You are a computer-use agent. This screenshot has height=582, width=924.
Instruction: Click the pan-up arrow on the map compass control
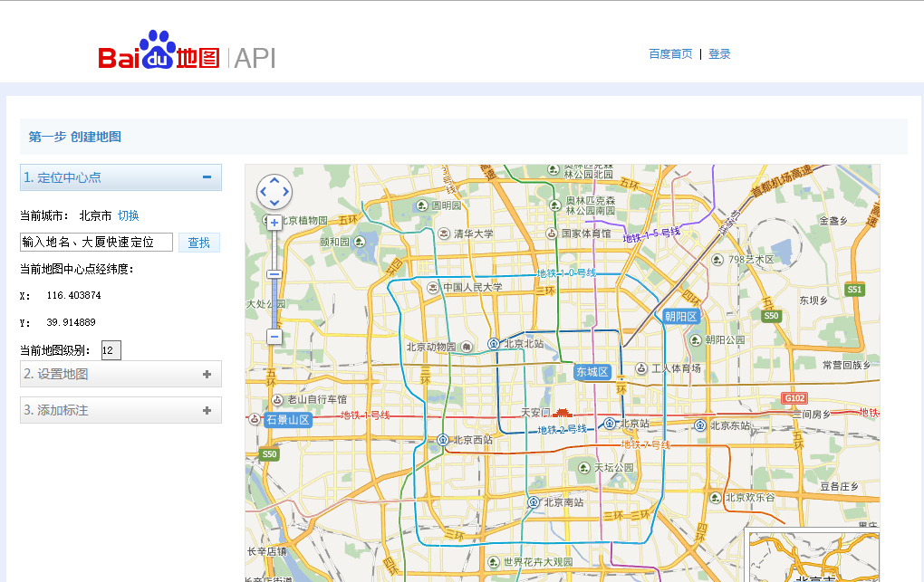274,181
